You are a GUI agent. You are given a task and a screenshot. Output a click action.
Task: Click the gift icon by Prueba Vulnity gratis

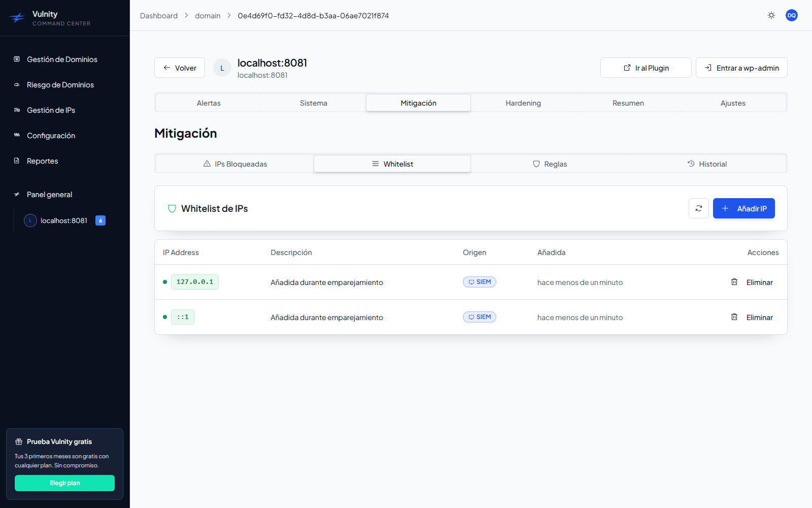pyautogui.click(x=19, y=441)
